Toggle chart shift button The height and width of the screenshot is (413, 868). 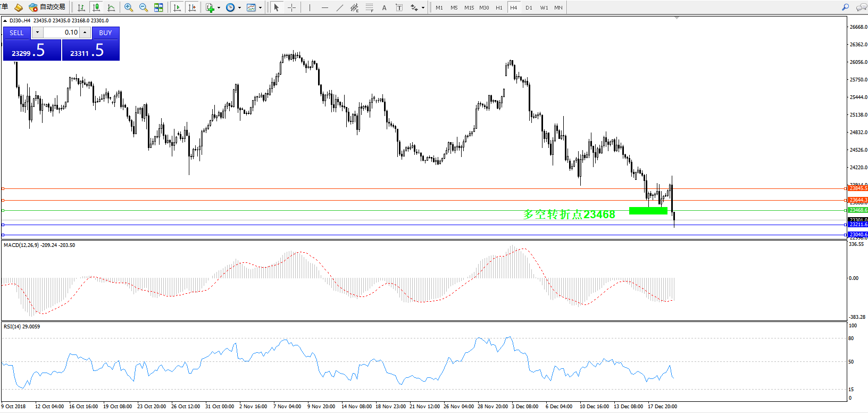point(192,7)
